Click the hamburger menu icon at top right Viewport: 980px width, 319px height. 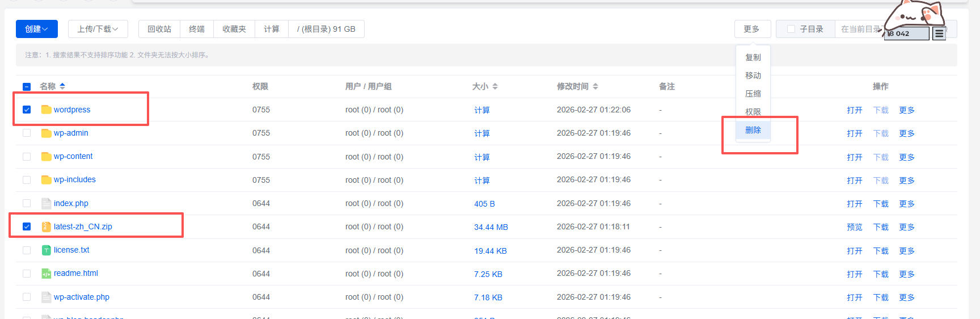click(x=939, y=33)
